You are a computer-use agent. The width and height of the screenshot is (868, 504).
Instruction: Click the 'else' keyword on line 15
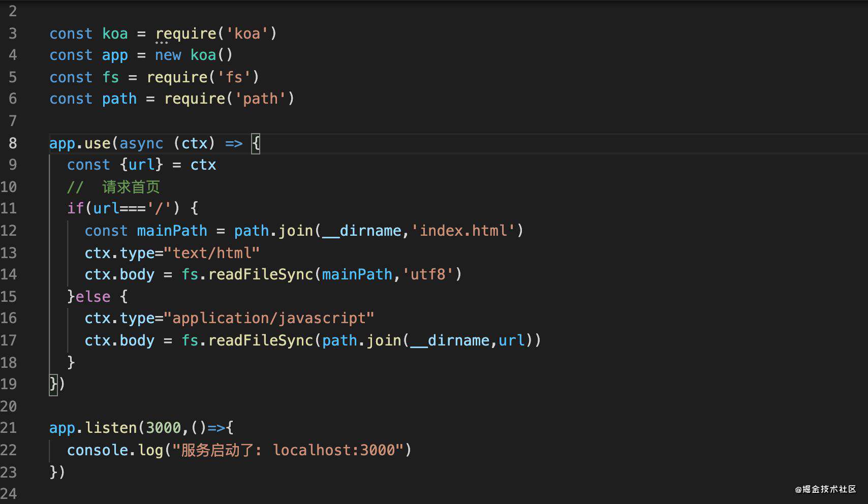click(x=93, y=296)
